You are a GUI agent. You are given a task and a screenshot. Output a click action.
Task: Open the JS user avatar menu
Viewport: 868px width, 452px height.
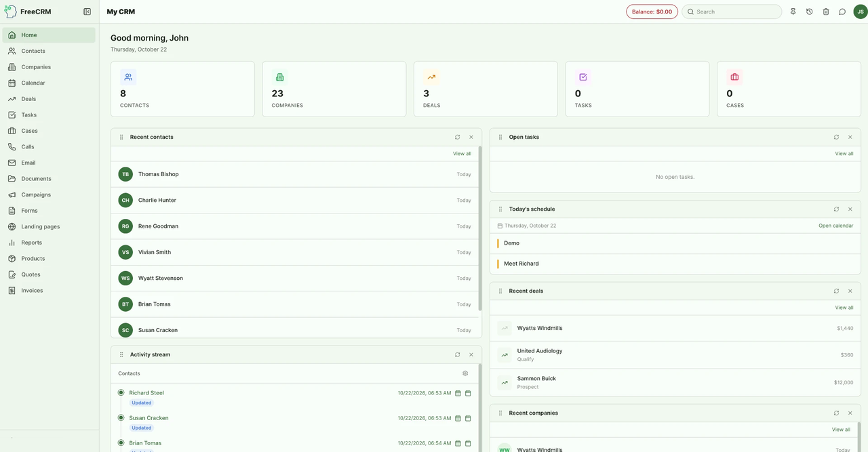(x=861, y=12)
